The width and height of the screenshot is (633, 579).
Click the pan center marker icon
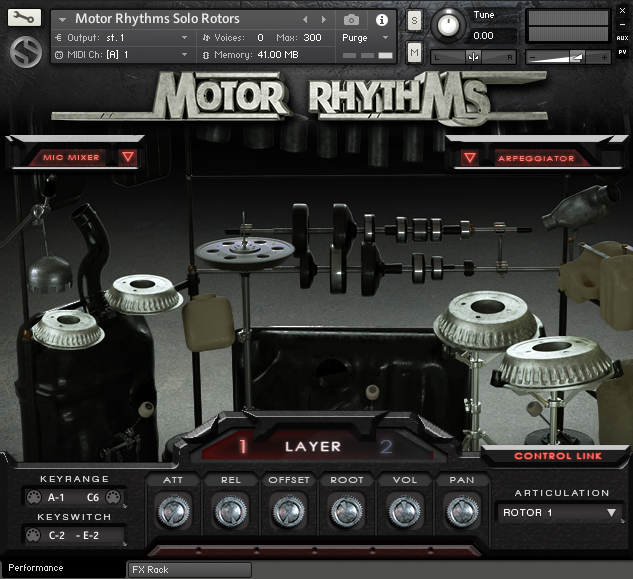click(x=473, y=57)
